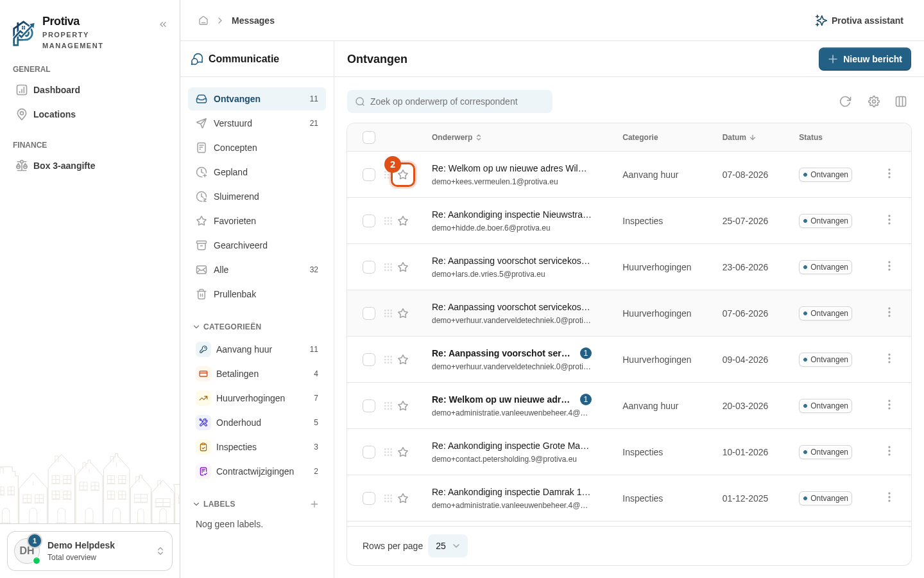Collapse the Categorieën section

(227, 327)
